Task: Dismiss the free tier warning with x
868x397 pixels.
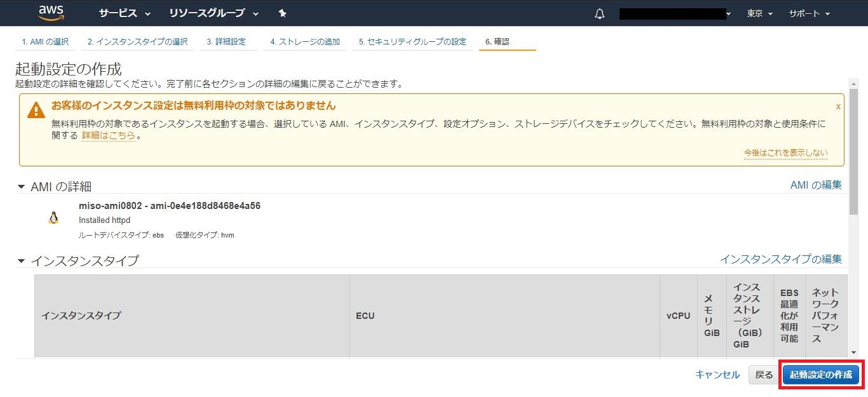Action: click(838, 106)
